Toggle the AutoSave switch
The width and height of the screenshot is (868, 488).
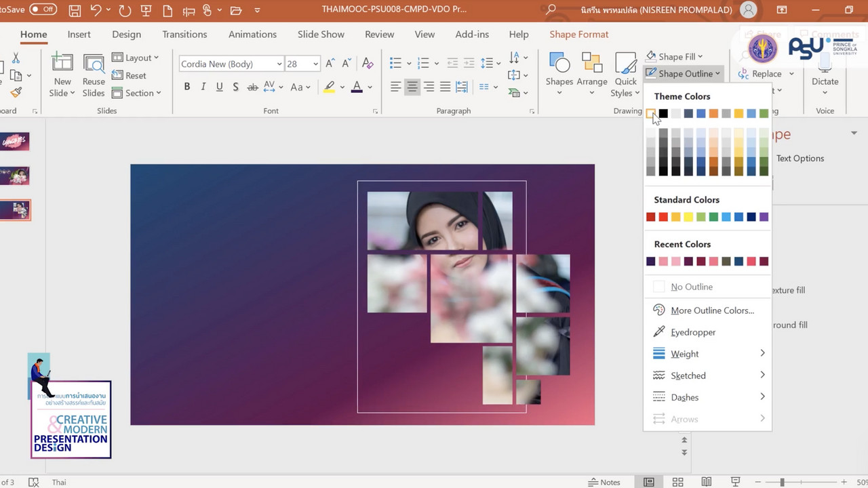click(x=43, y=9)
